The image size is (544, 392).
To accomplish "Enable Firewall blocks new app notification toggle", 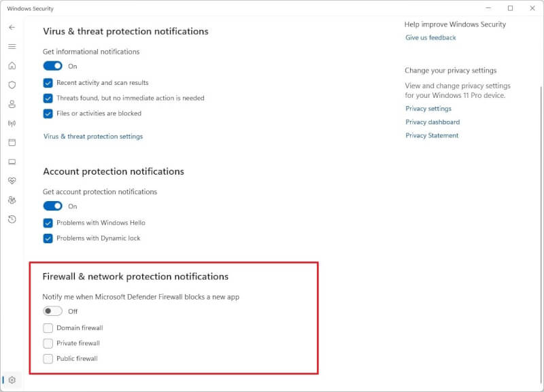I will (53, 311).
